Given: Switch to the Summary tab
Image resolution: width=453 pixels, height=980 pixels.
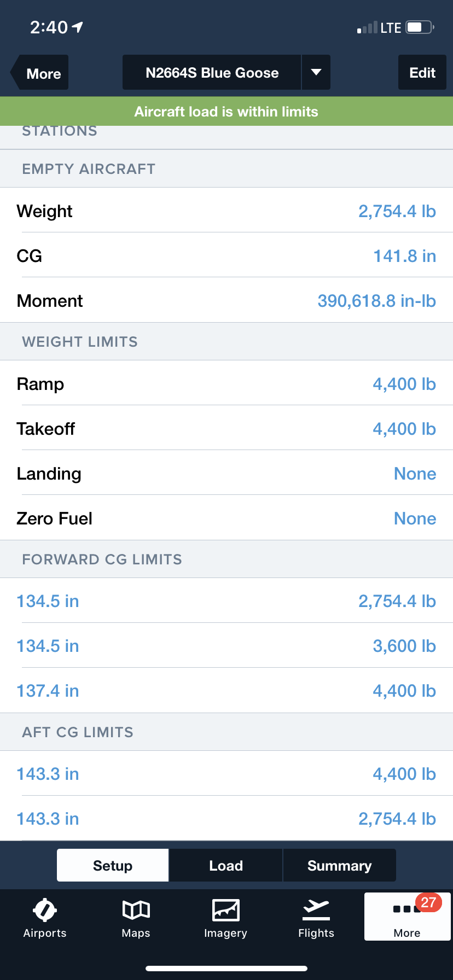Looking at the screenshot, I should 339,865.
